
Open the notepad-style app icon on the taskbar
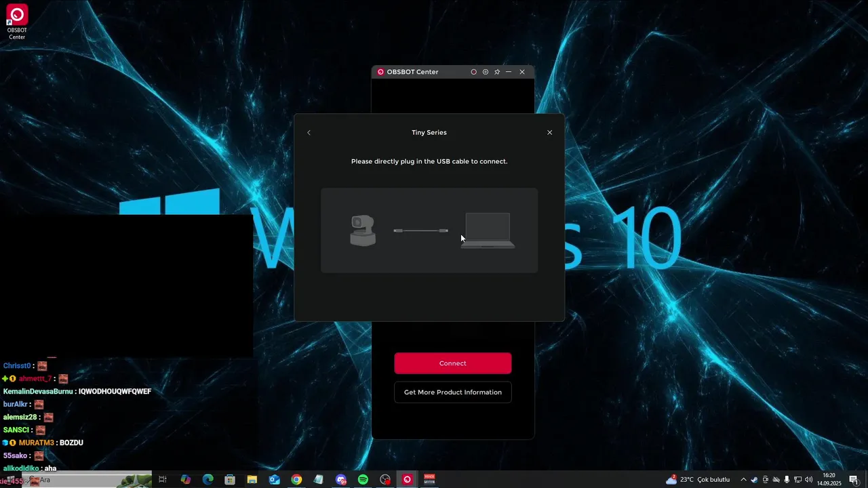pyautogui.click(x=319, y=480)
